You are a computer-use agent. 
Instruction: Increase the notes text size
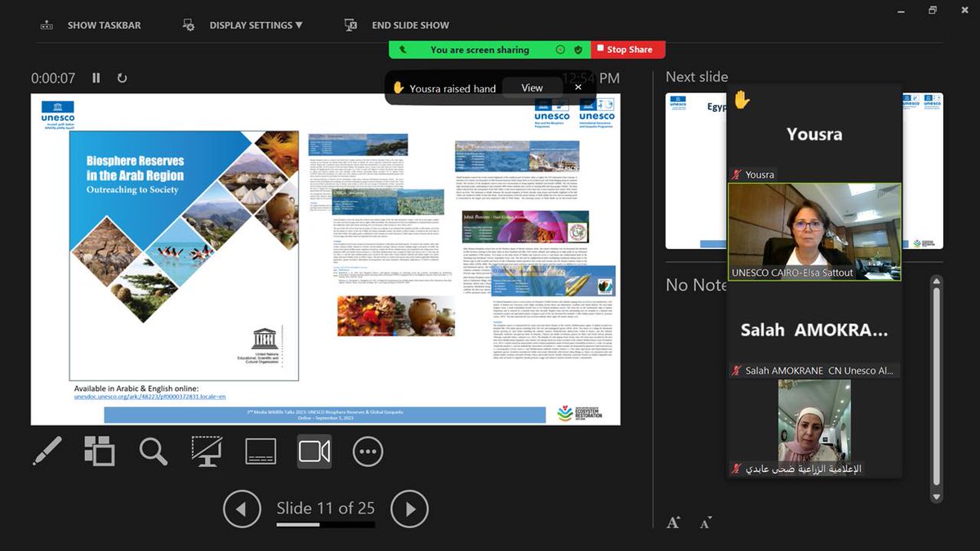[x=674, y=522]
